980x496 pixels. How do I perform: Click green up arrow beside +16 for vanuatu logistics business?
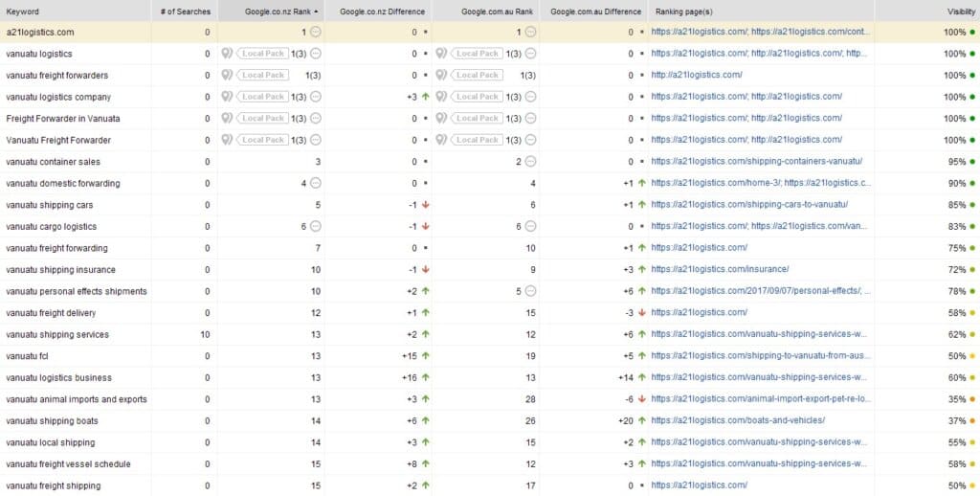(426, 378)
